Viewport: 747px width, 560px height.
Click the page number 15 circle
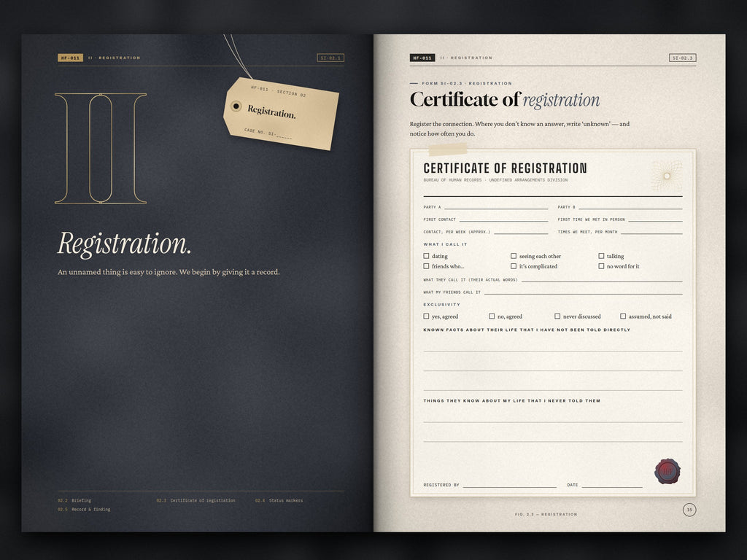click(689, 510)
